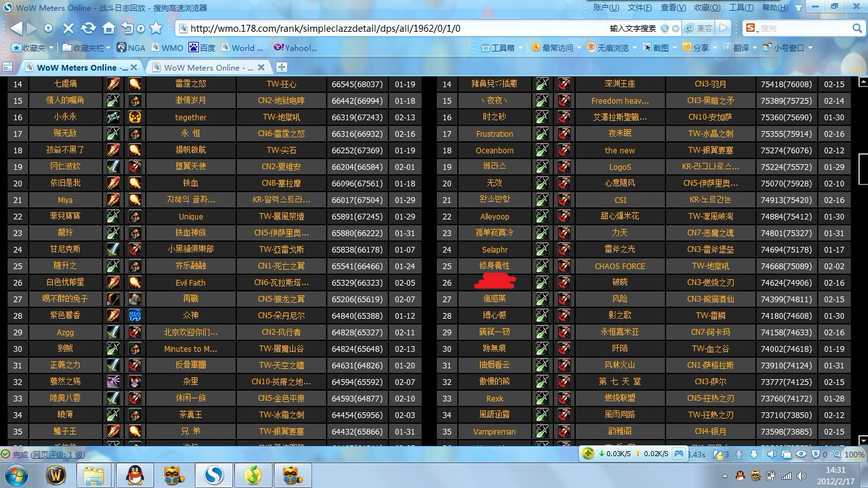The height and width of the screenshot is (488, 868).
Task: Open the 翻译 translate dropdown
Action: pyautogui.click(x=755, y=48)
